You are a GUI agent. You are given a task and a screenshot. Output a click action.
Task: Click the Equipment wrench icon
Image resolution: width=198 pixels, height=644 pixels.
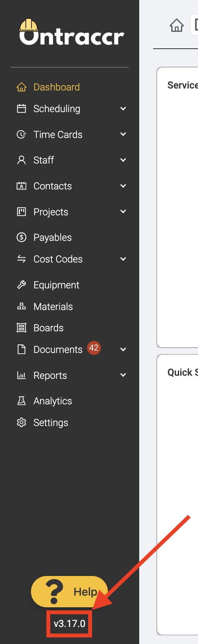22,285
